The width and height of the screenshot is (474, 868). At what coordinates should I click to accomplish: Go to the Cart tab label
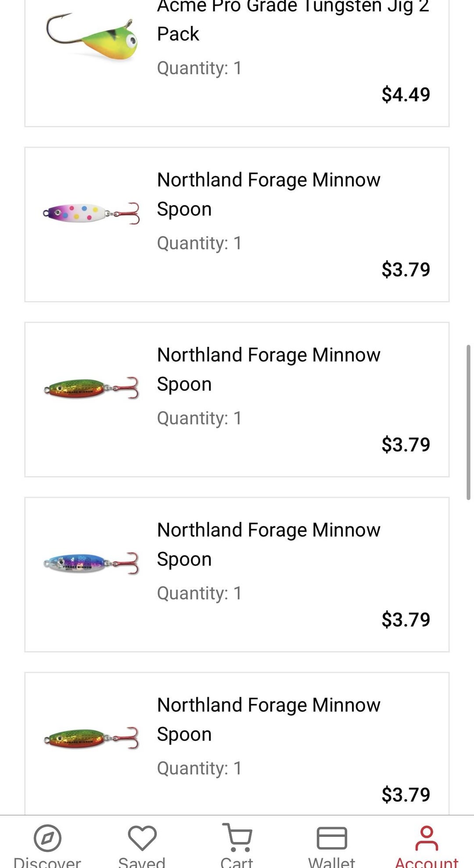point(237,862)
